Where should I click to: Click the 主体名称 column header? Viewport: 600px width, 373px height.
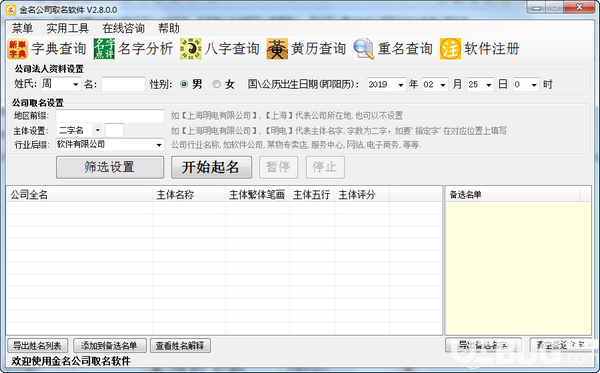tap(189, 195)
